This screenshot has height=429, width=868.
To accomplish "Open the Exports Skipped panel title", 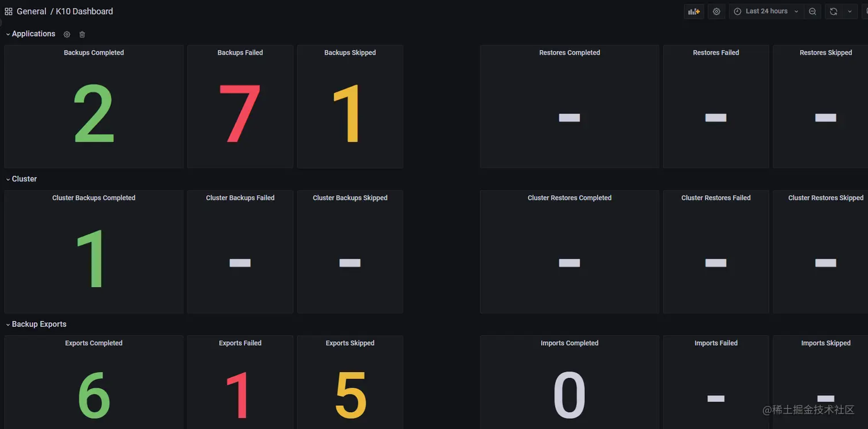I will click(350, 343).
